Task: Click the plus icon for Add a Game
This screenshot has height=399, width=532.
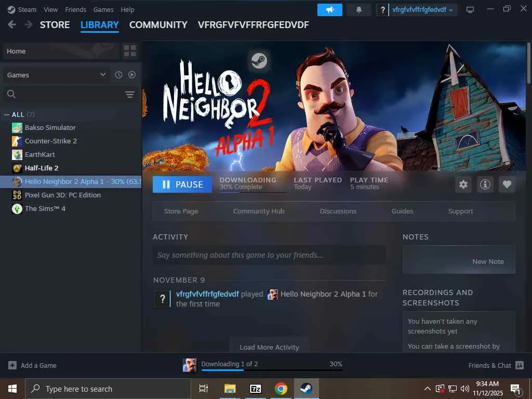Action: tap(12, 365)
